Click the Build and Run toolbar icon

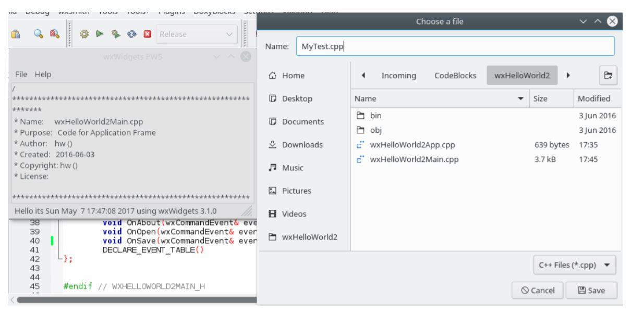point(115,34)
